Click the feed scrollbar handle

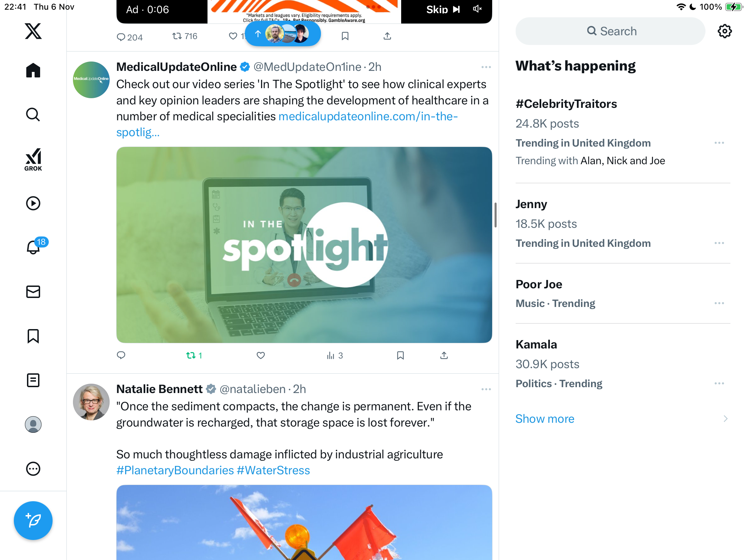496,215
